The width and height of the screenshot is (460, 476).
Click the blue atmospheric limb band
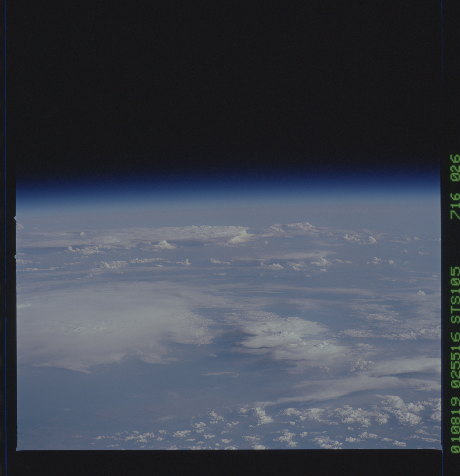coord(228,188)
